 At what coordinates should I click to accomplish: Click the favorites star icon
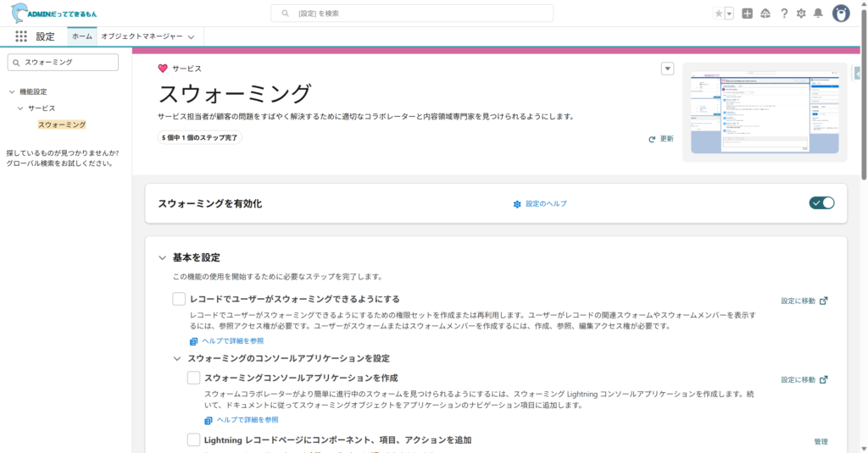(x=719, y=14)
